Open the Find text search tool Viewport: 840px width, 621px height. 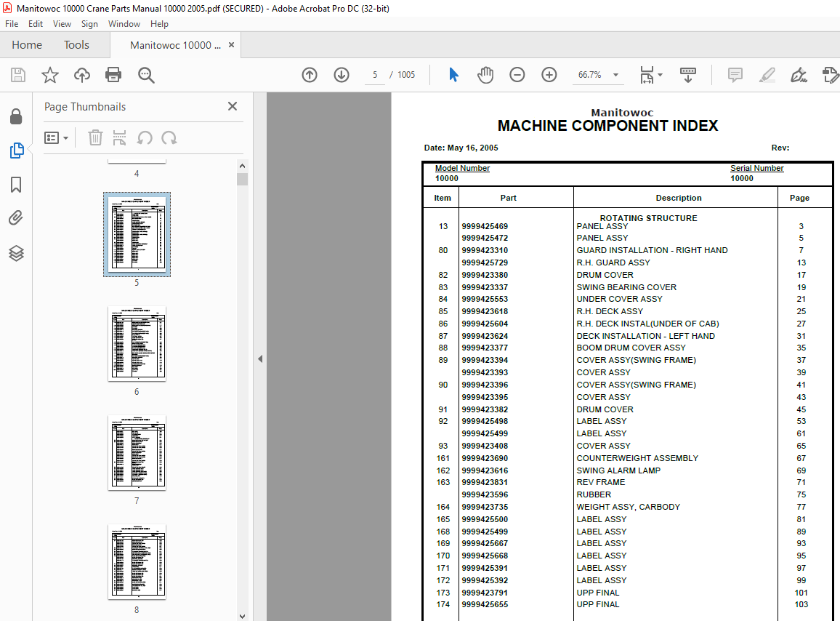(x=146, y=75)
